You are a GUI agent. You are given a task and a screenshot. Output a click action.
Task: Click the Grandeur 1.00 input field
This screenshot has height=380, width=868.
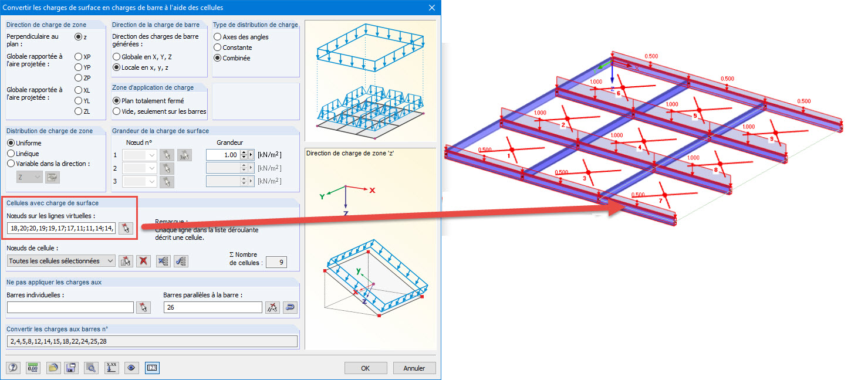(x=223, y=155)
